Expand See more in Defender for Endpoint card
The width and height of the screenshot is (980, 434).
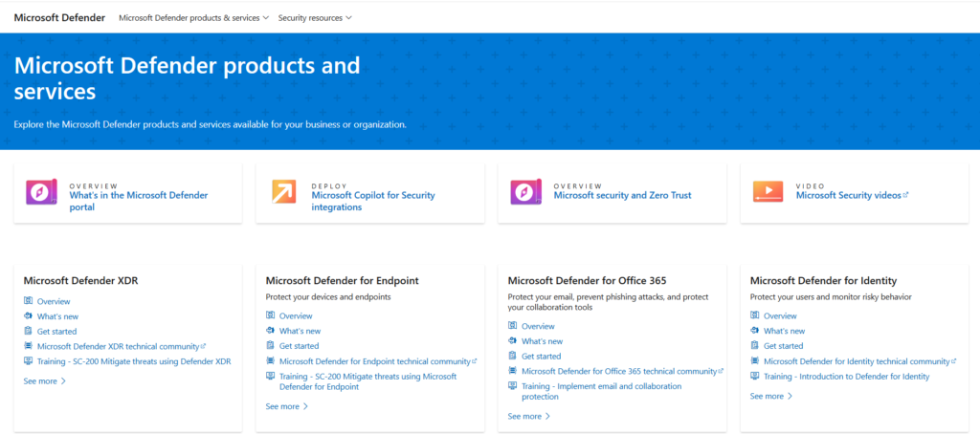287,406
